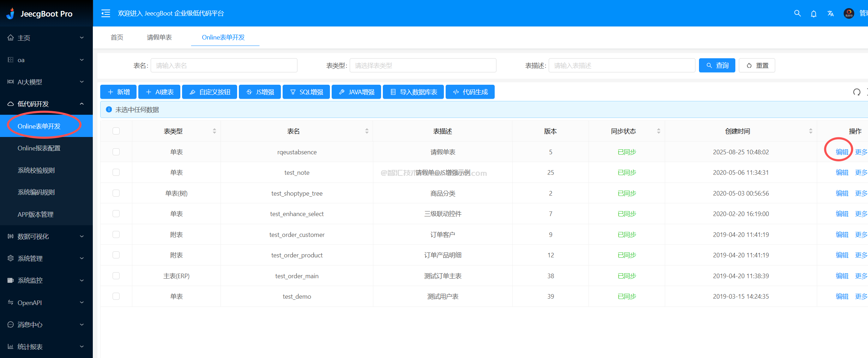Viewport: 868px width, 358px height.
Task: Expand the 系统监控 menu chevron
Action: (x=82, y=280)
